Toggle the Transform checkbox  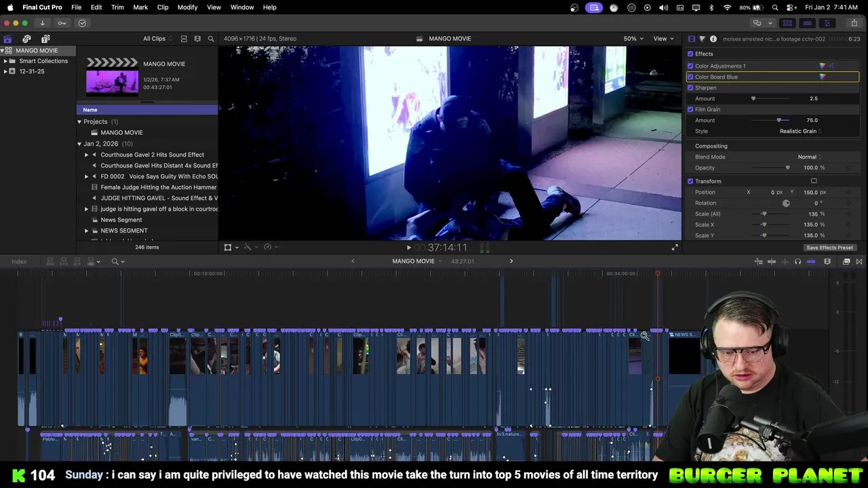(690, 181)
